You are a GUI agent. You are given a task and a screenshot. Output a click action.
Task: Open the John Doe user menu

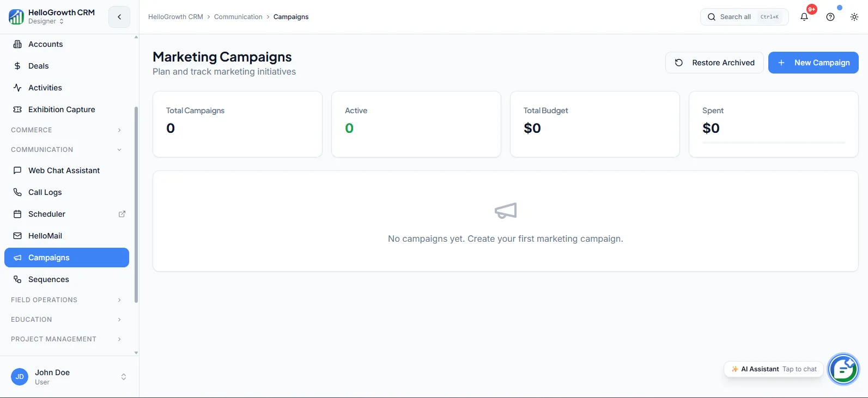pyautogui.click(x=69, y=377)
